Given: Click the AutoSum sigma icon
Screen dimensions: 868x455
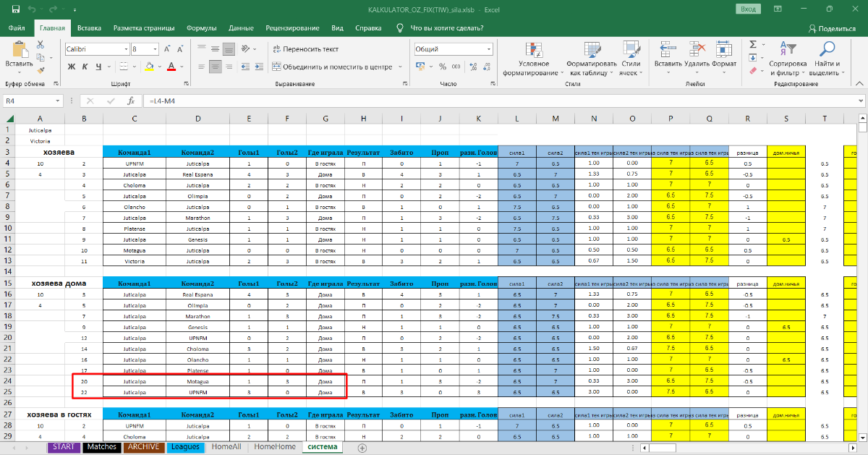Looking at the screenshot, I should tap(753, 45).
